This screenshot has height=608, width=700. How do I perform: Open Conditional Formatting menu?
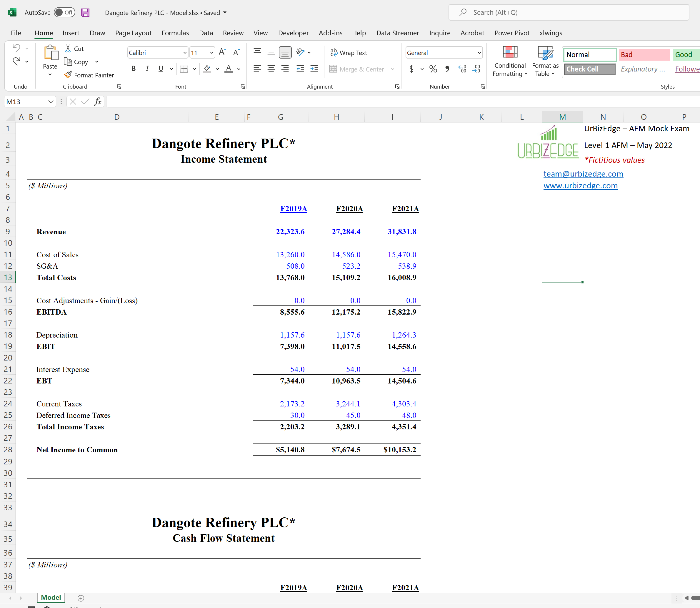510,62
